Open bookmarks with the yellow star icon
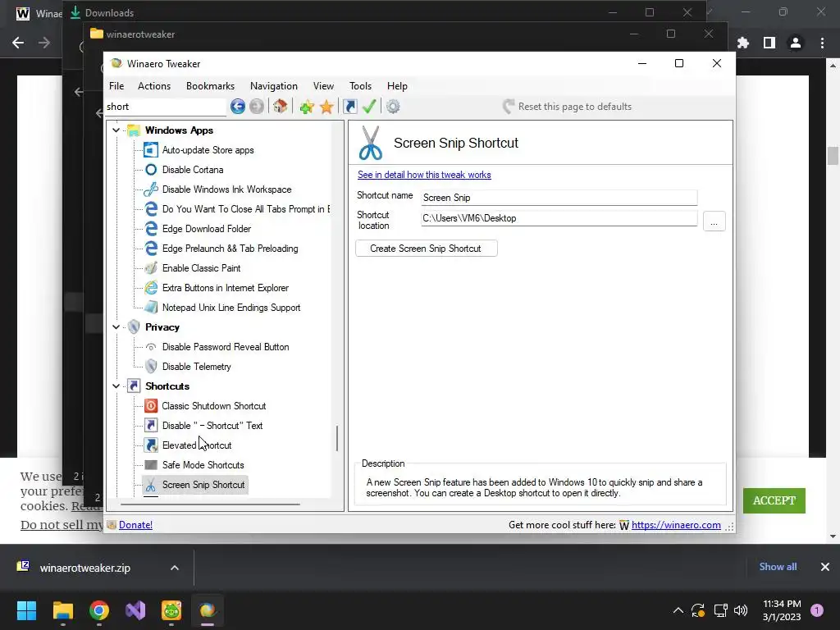 click(x=326, y=107)
